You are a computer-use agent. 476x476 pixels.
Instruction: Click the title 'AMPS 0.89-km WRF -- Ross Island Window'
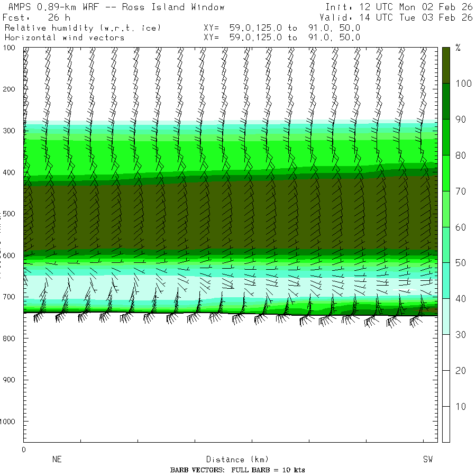point(116,7)
